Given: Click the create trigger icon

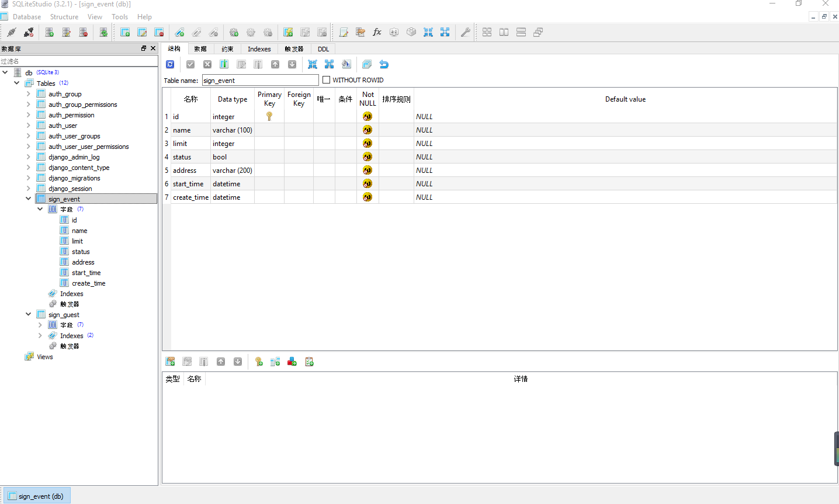Looking at the screenshot, I should point(234,32).
